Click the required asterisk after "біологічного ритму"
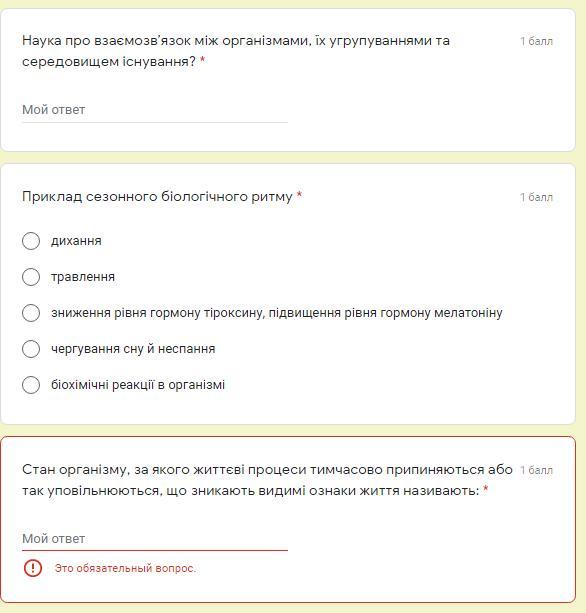 [x=299, y=195]
